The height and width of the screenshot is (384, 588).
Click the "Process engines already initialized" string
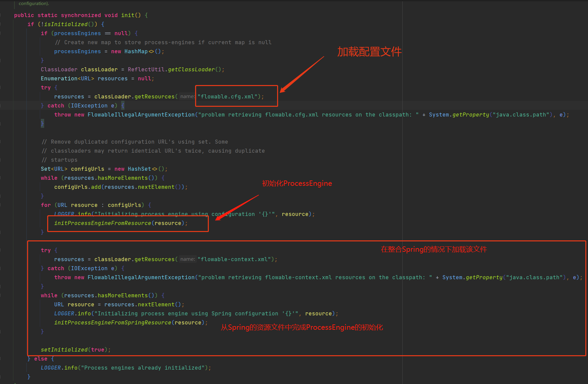143,368
